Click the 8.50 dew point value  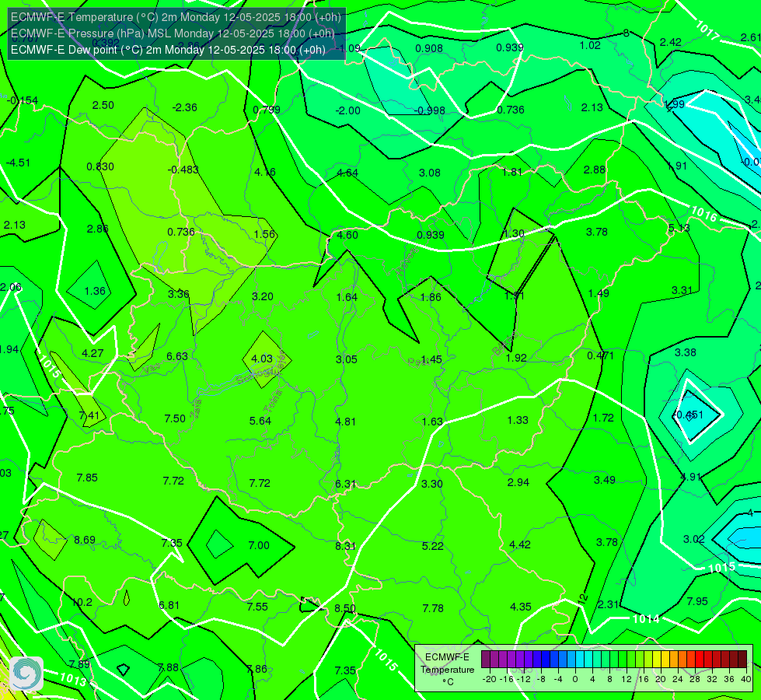pyautogui.click(x=345, y=609)
